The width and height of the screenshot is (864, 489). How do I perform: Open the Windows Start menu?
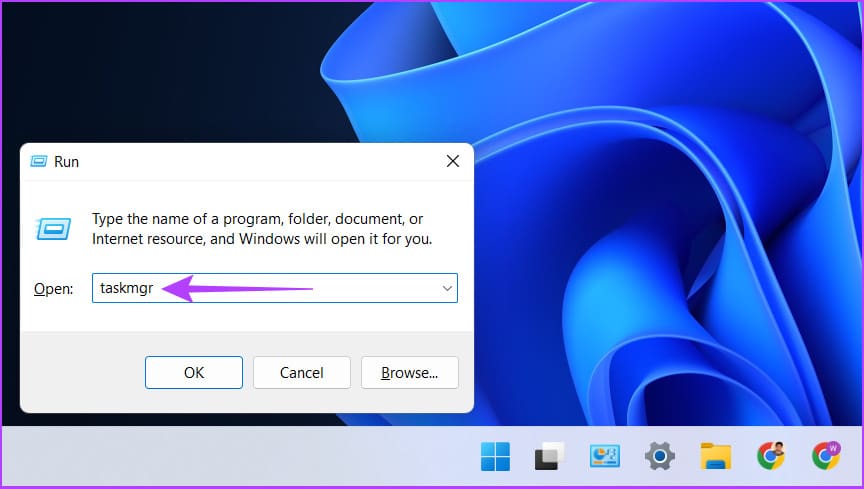click(495, 456)
